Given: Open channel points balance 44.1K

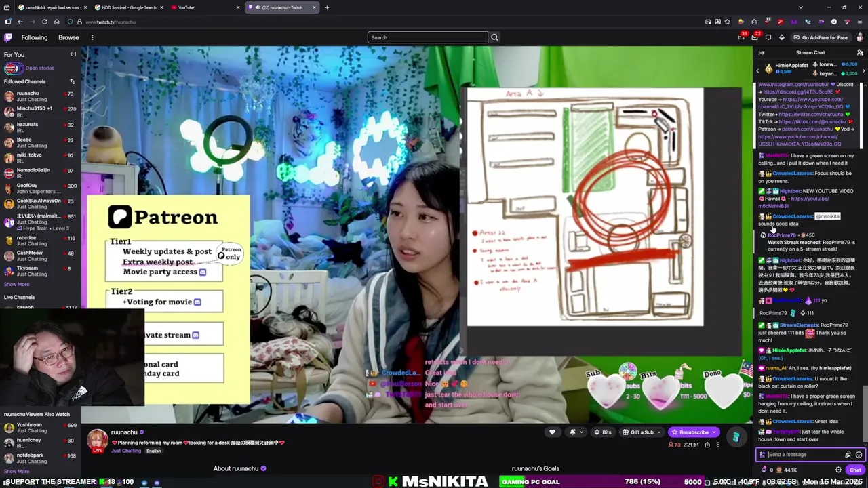Looking at the screenshot, I should [x=786, y=470].
